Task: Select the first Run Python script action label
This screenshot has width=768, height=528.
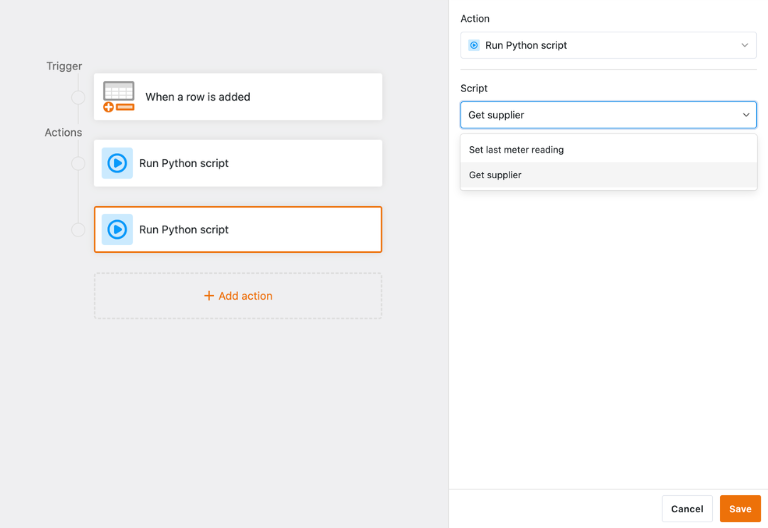Action: coord(184,163)
